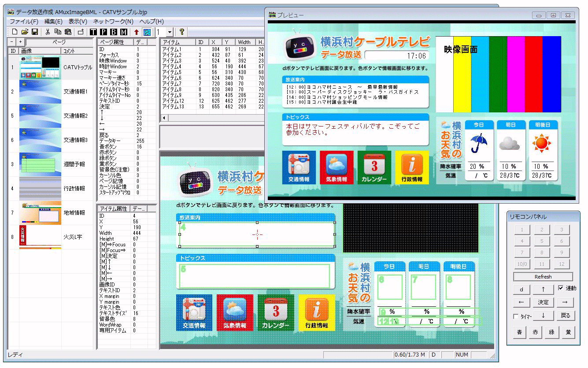Image resolution: width=588 pixels, height=368 pixels.
Task: Select the 地域情報 page thumbnail
Action: (40, 213)
